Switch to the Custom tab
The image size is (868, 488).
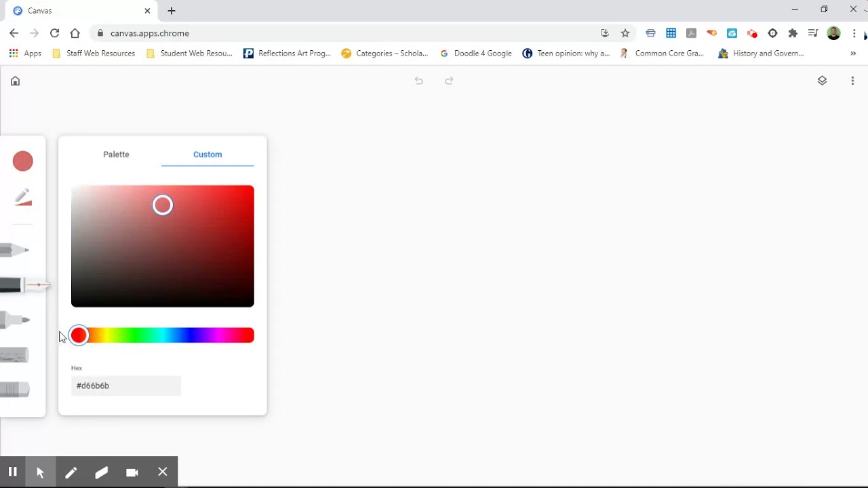pos(208,155)
